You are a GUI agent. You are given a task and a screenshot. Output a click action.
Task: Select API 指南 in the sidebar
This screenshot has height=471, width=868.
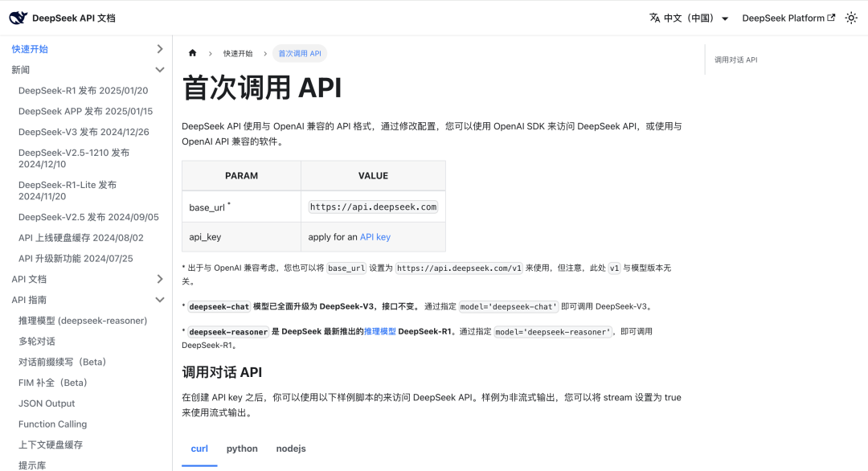[x=29, y=300]
